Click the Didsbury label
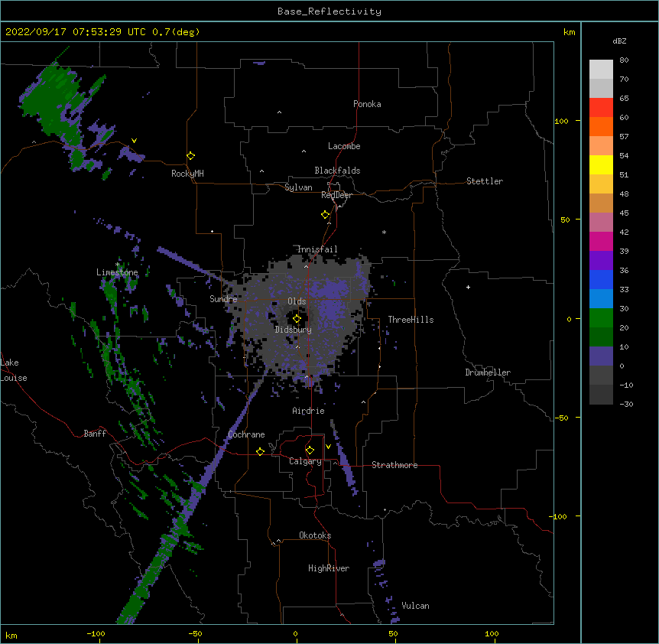The width and height of the screenshot is (659, 644). tap(294, 330)
